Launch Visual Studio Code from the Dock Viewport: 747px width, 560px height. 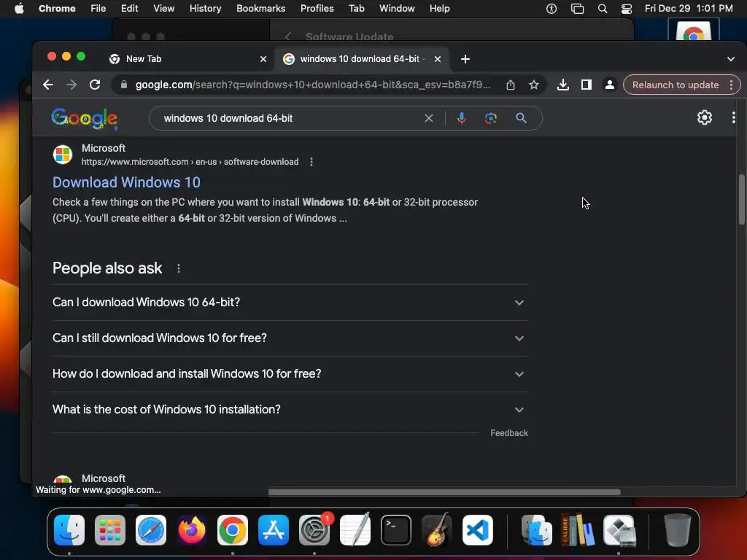coord(477,530)
